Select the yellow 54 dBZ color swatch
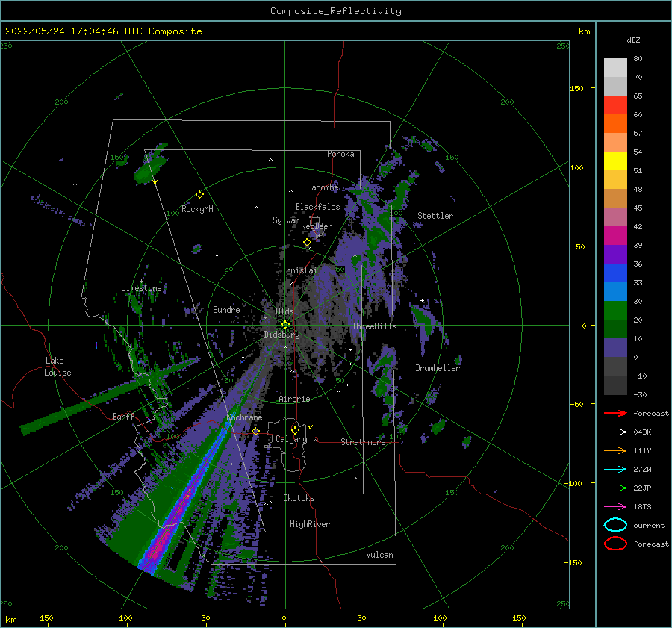 pyautogui.click(x=615, y=161)
